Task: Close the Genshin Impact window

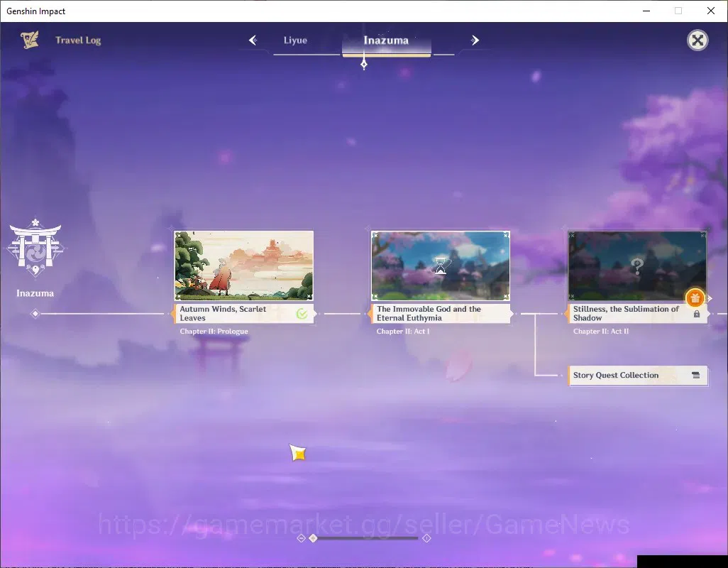Action: click(x=711, y=11)
